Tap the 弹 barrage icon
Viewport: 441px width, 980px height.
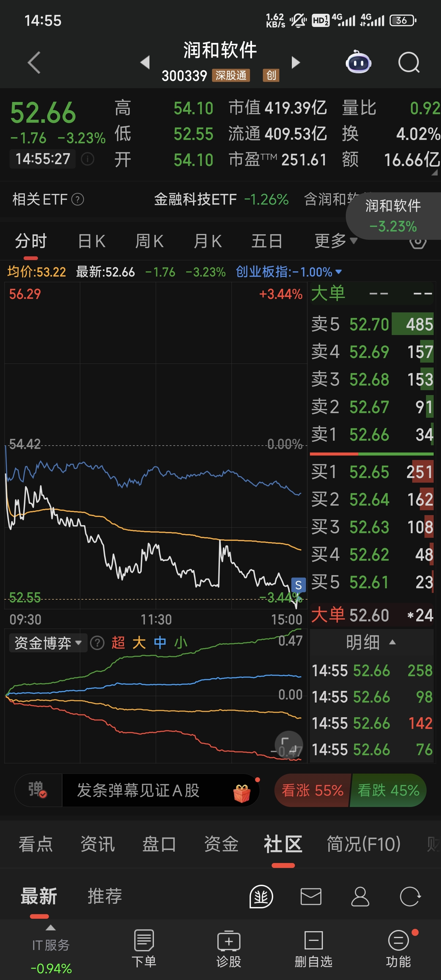pyautogui.click(x=38, y=790)
